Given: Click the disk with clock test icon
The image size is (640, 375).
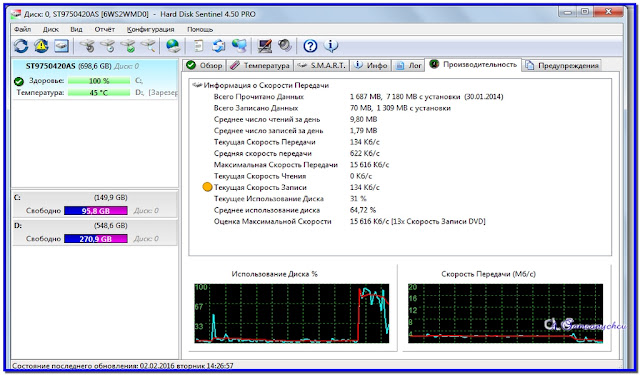Looking at the screenshot, I should [107, 46].
